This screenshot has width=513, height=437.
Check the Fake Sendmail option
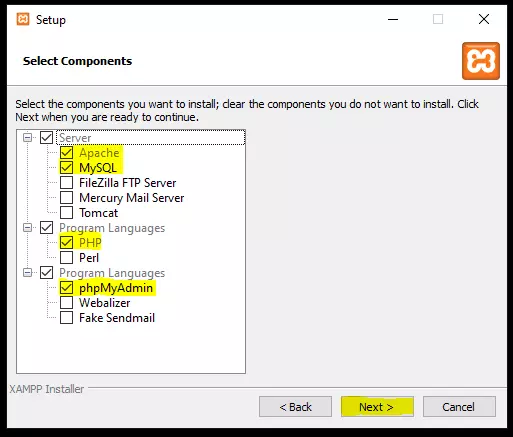coord(66,318)
